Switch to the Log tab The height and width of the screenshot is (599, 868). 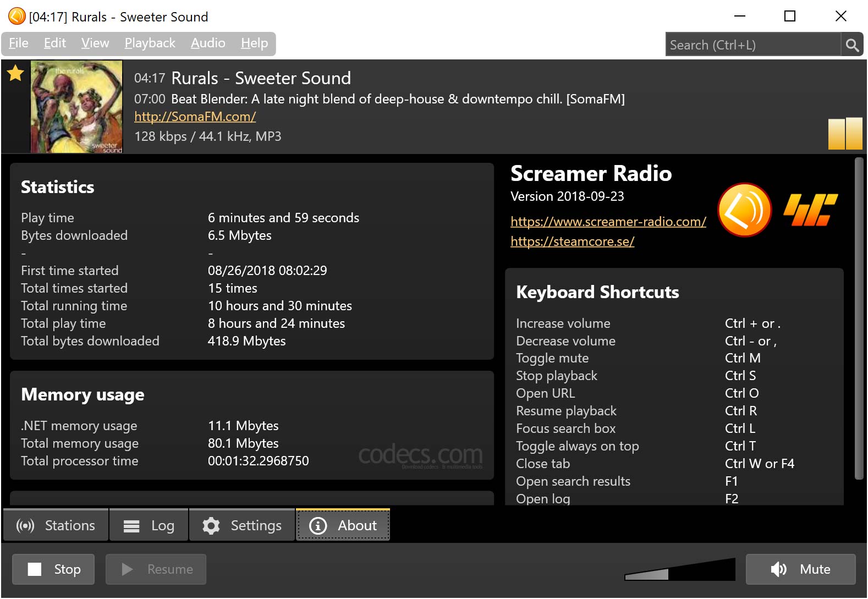click(x=149, y=526)
